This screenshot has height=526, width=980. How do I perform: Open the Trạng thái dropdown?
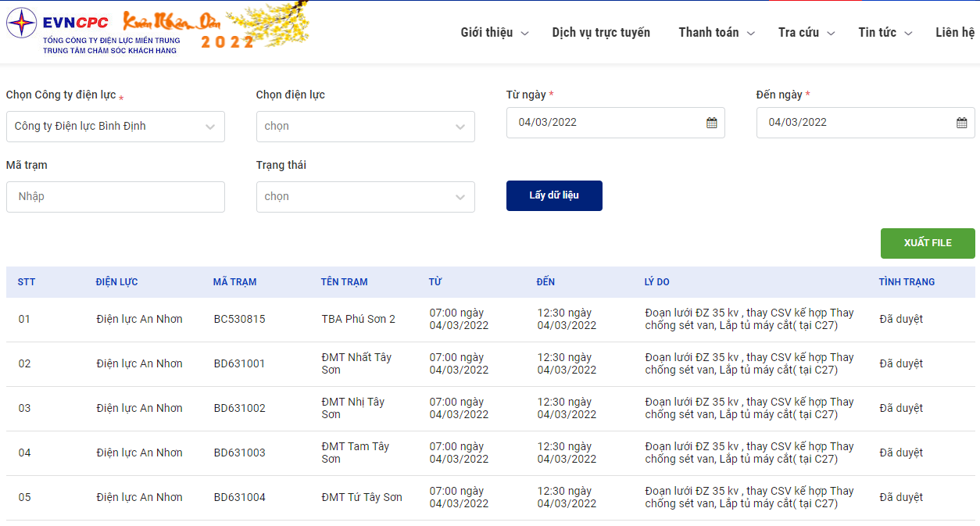click(x=366, y=197)
